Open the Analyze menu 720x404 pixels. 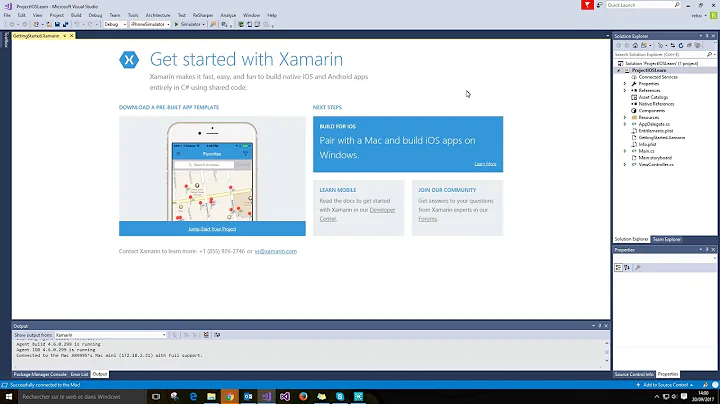228,15
